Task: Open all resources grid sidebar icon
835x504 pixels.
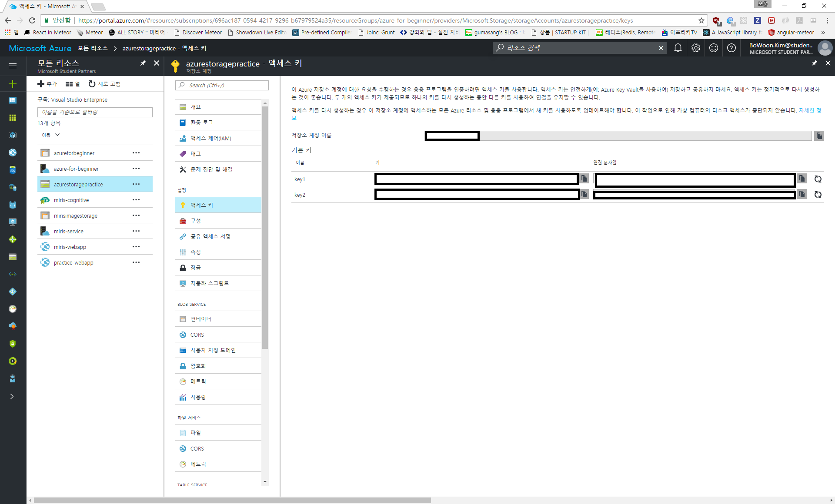Action: [x=13, y=118]
